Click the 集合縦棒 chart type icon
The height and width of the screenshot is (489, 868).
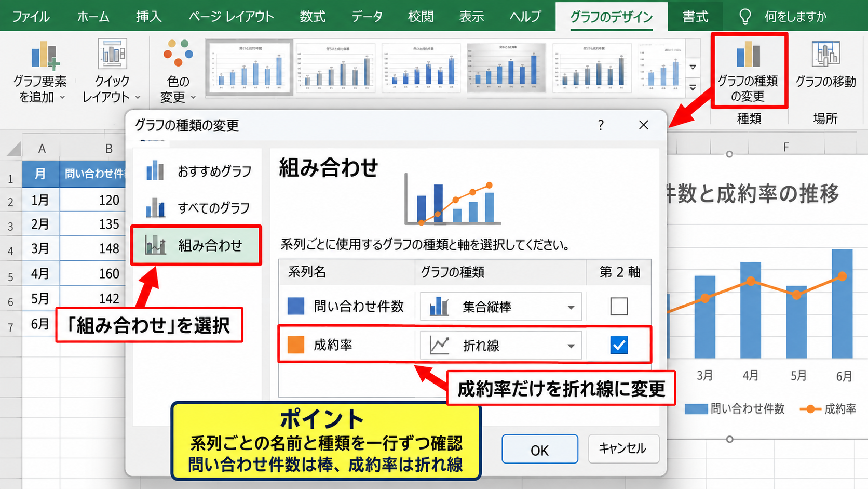pyautogui.click(x=439, y=307)
